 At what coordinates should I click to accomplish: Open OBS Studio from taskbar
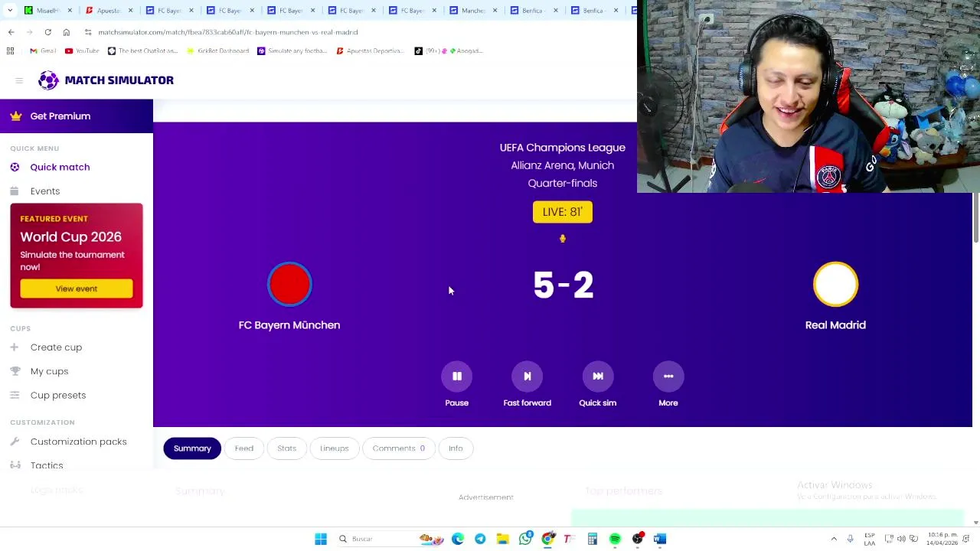[x=638, y=539]
